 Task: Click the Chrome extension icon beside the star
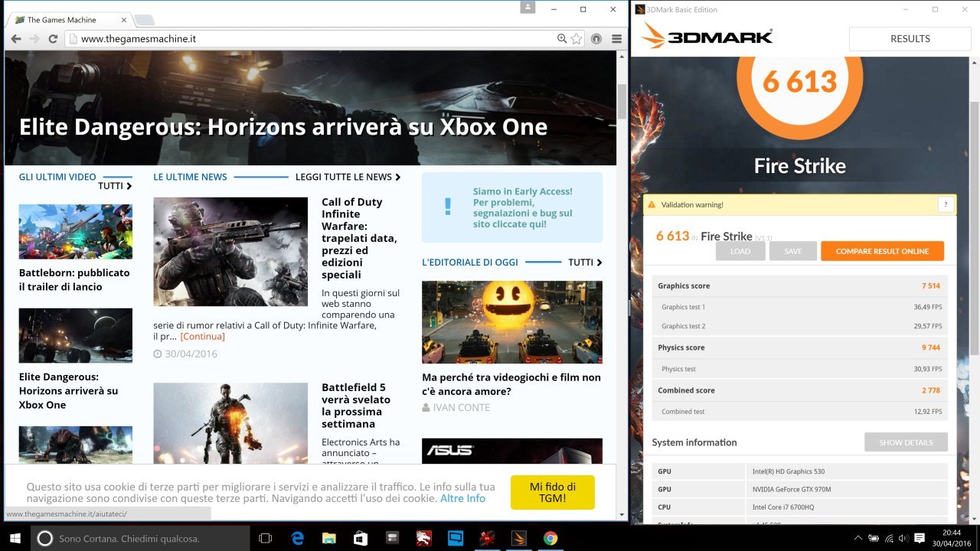pos(596,38)
